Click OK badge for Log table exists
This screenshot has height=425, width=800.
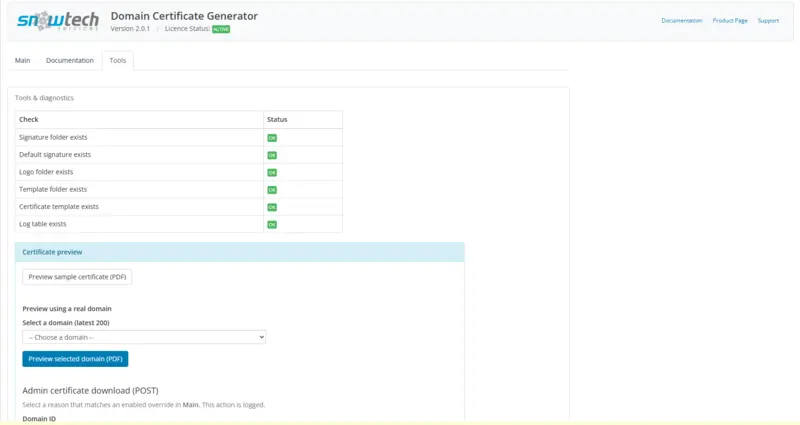272,224
